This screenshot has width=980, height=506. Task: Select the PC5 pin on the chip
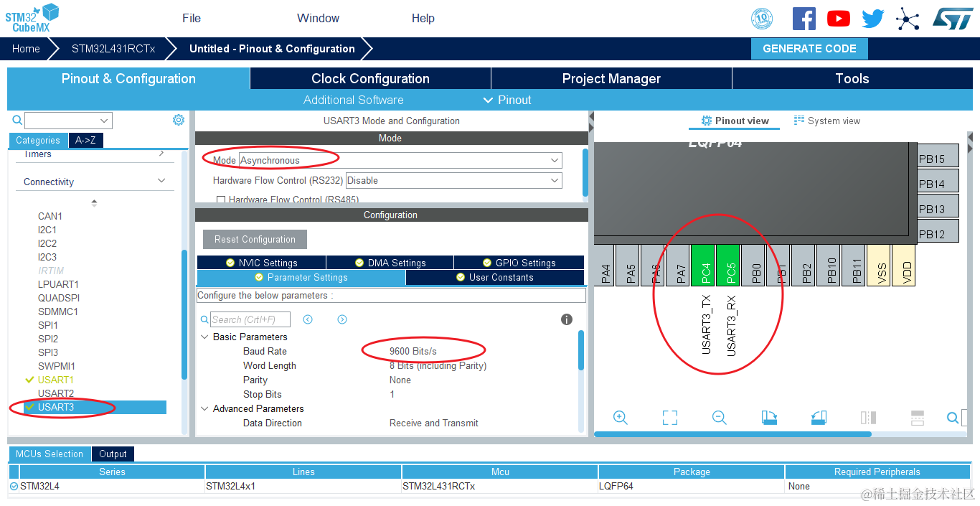point(728,265)
